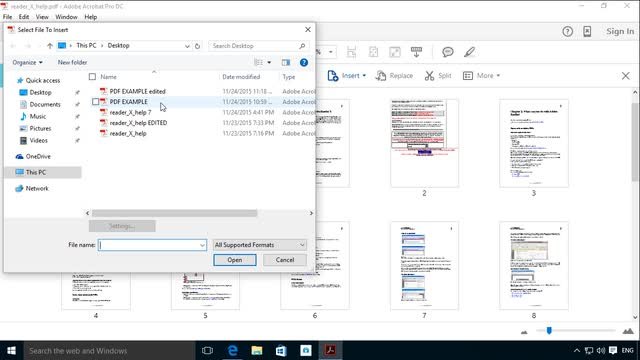This screenshot has height=360, width=640.
Task: Adjust the thumbnail size slider handle
Action: tap(549, 331)
